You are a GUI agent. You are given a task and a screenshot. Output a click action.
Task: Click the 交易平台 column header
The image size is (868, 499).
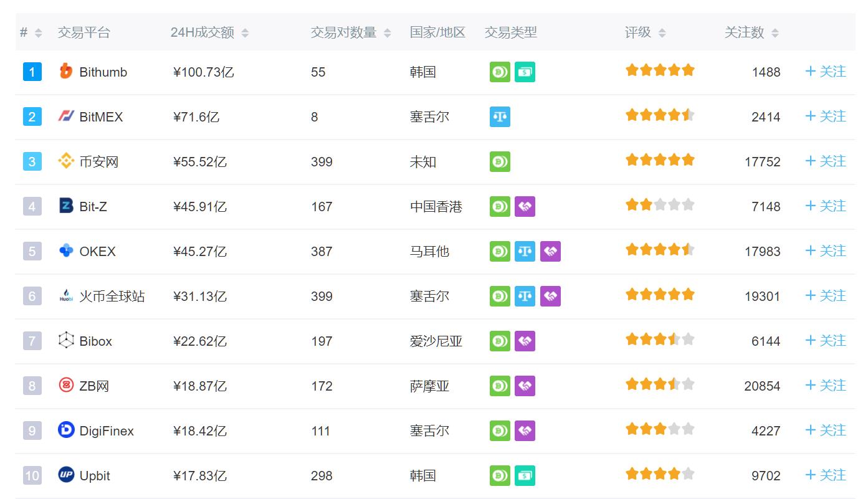tap(83, 32)
